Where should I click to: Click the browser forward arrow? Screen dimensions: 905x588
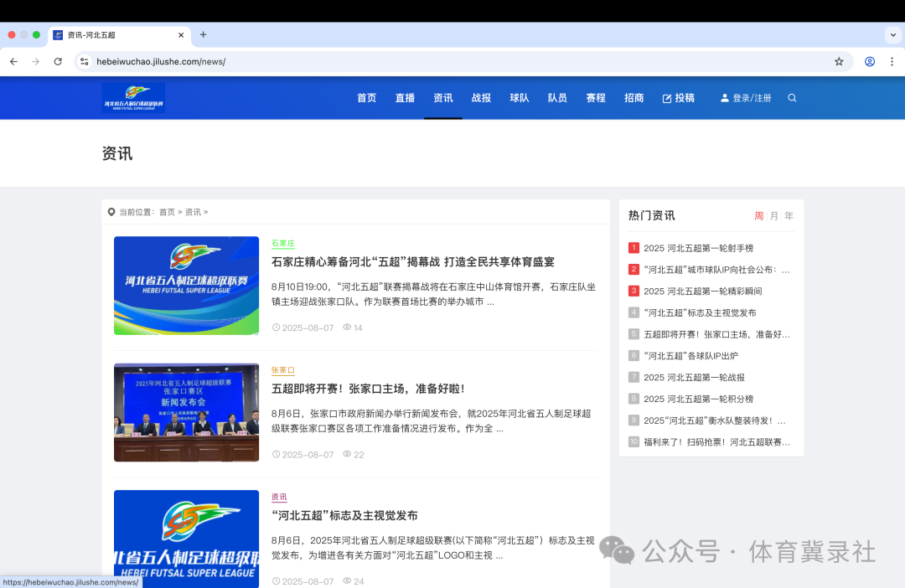(36, 62)
